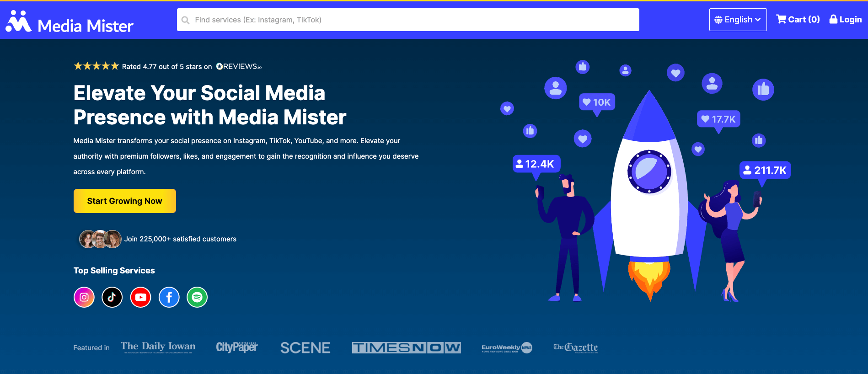Open YouTube services icon
Image resolution: width=868 pixels, height=374 pixels.
(x=140, y=297)
